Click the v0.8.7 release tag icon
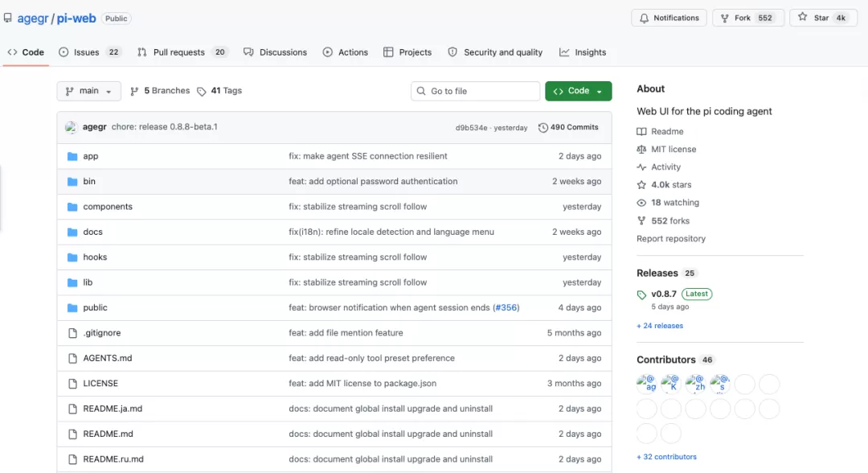 pyautogui.click(x=641, y=294)
